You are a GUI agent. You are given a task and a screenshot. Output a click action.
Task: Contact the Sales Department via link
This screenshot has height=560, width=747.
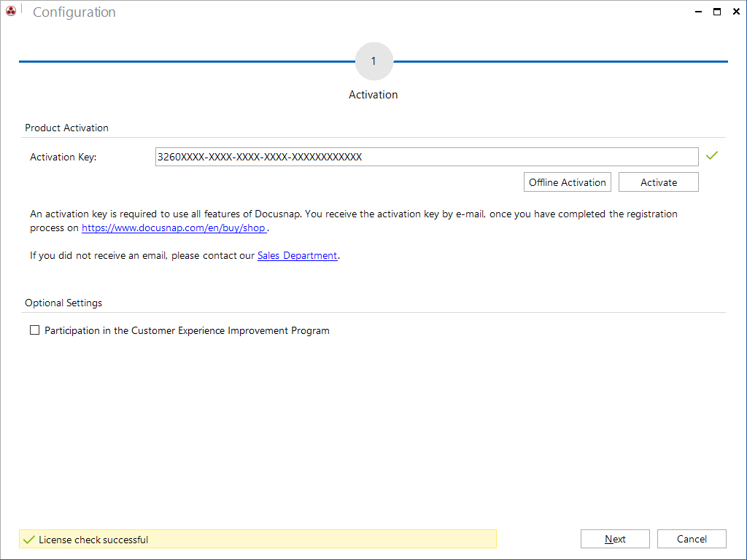tap(298, 256)
